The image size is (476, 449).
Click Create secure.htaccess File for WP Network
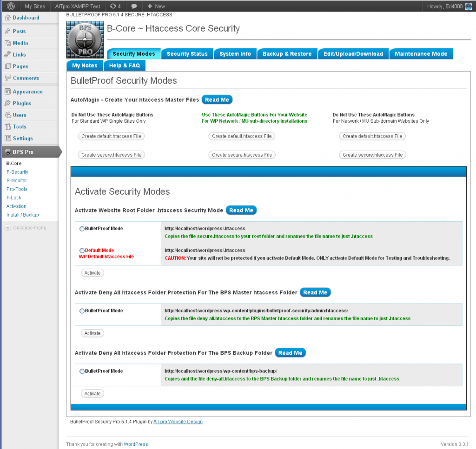(242, 154)
